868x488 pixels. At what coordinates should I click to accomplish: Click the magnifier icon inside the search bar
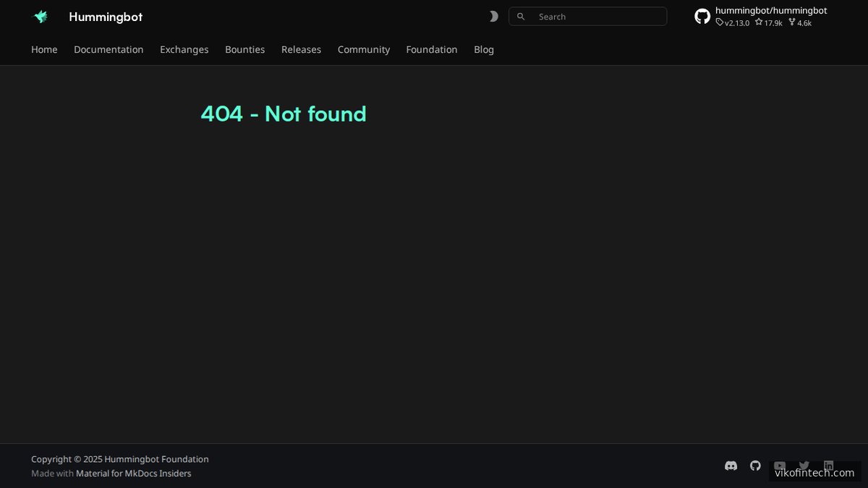(x=521, y=16)
